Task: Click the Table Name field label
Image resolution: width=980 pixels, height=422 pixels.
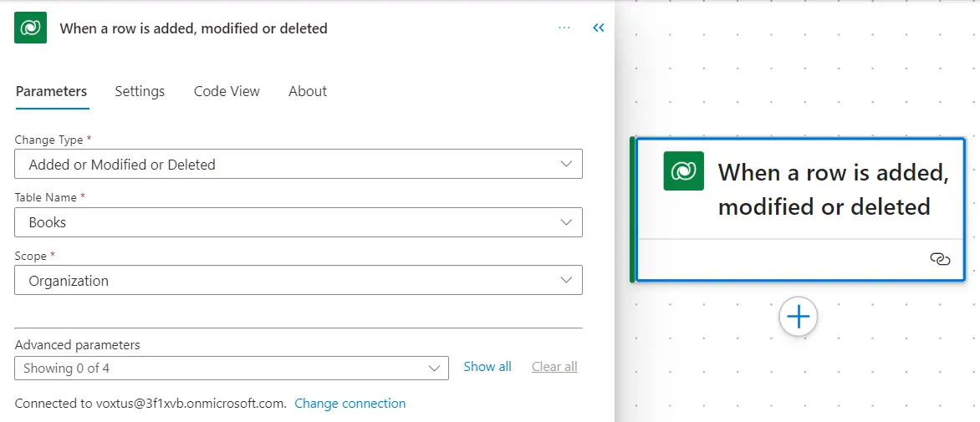Action: [x=46, y=197]
